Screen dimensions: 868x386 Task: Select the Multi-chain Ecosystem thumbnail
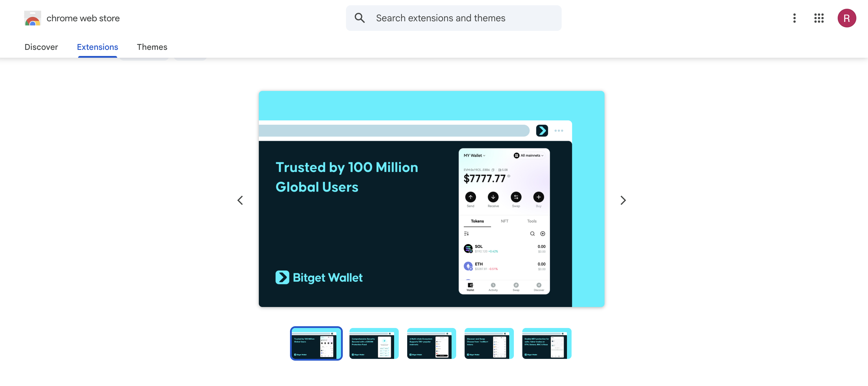[431, 343]
